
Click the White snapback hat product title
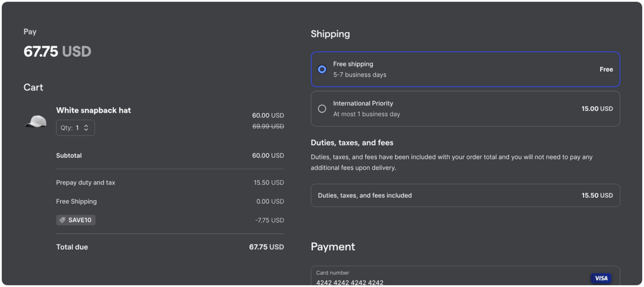94,110
